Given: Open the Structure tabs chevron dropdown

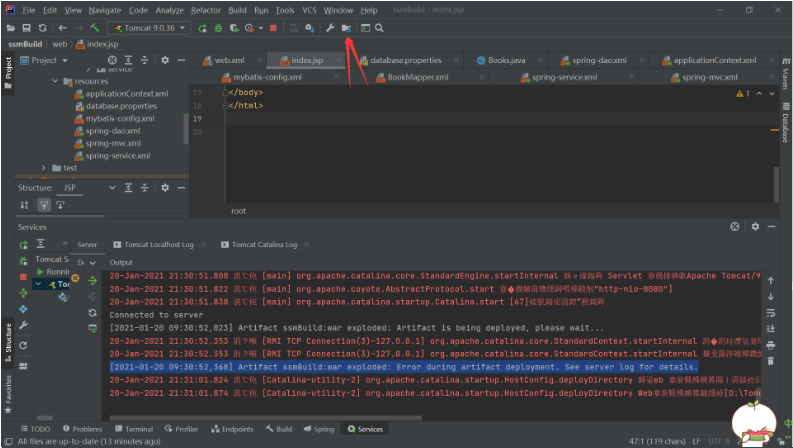Looking at the screenshot, I should [x=112, y=188].
